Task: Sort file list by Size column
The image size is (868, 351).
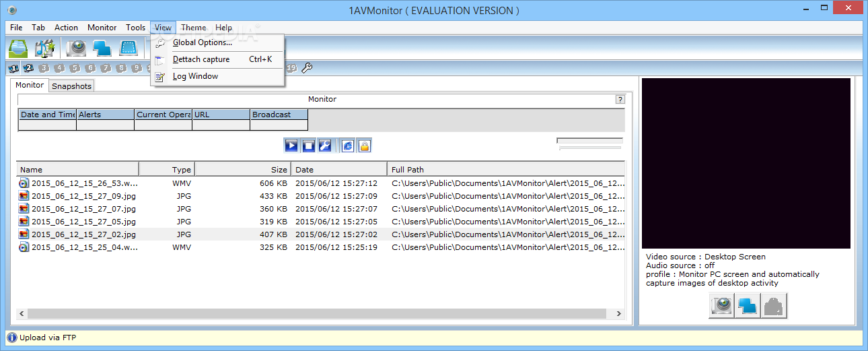Action: [x=243, y=169]
